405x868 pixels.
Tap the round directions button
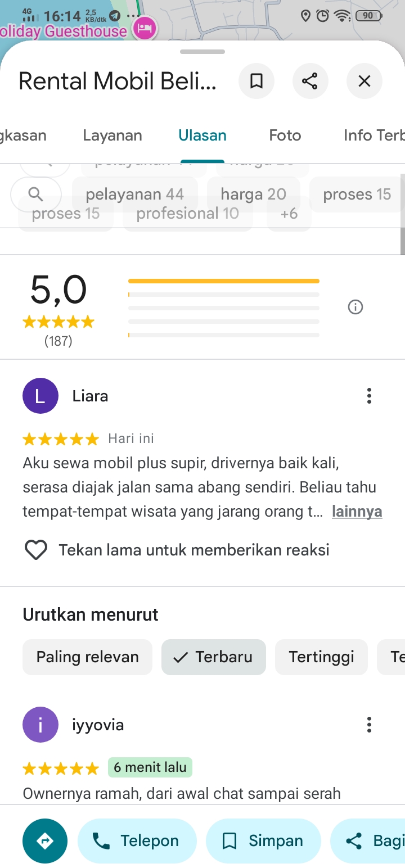click(45, 841)
